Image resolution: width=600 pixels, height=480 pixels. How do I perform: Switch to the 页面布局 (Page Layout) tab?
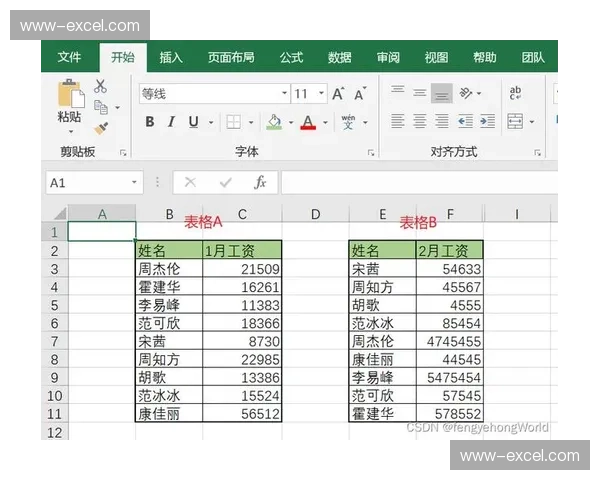point(231,57)
